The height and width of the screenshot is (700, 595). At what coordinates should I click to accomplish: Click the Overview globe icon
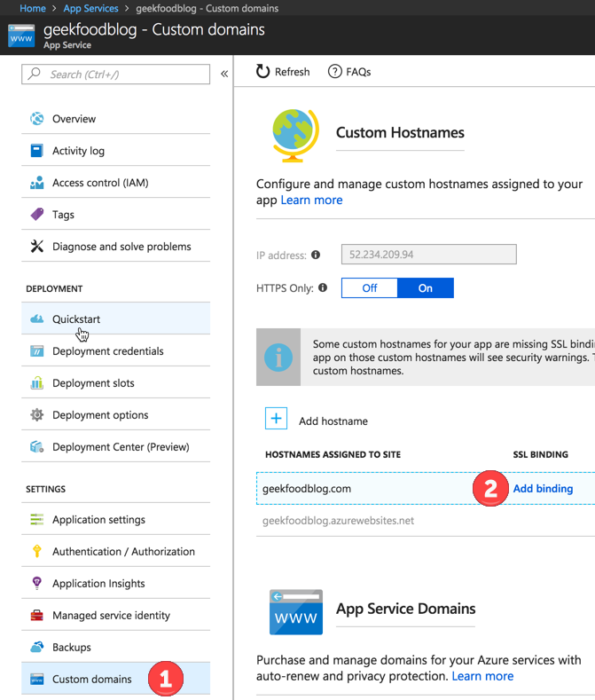(x=36, y=119)
